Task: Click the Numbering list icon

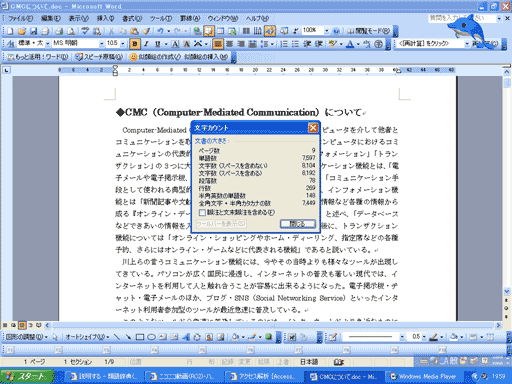Action: tap(284, 44)
